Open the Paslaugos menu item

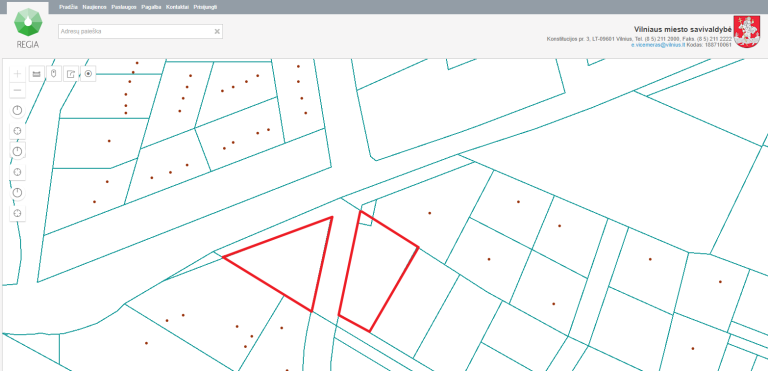(x=124, y=7)
